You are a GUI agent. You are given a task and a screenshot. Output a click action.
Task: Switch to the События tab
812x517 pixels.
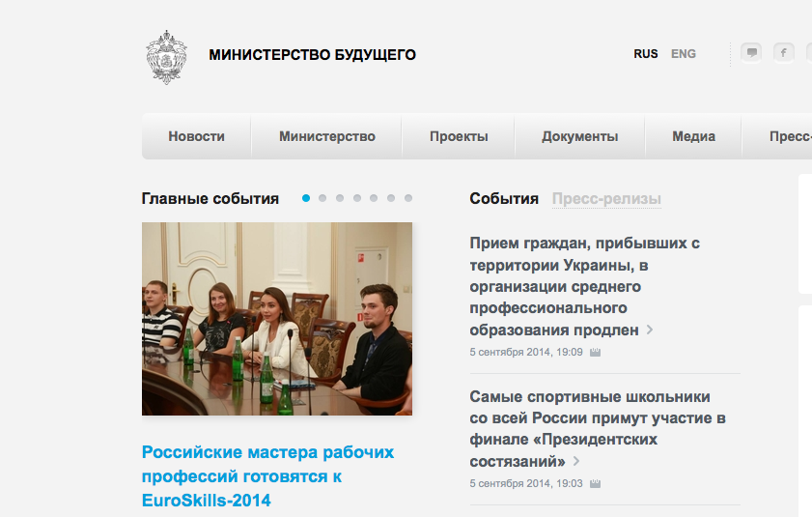[504, 199]
